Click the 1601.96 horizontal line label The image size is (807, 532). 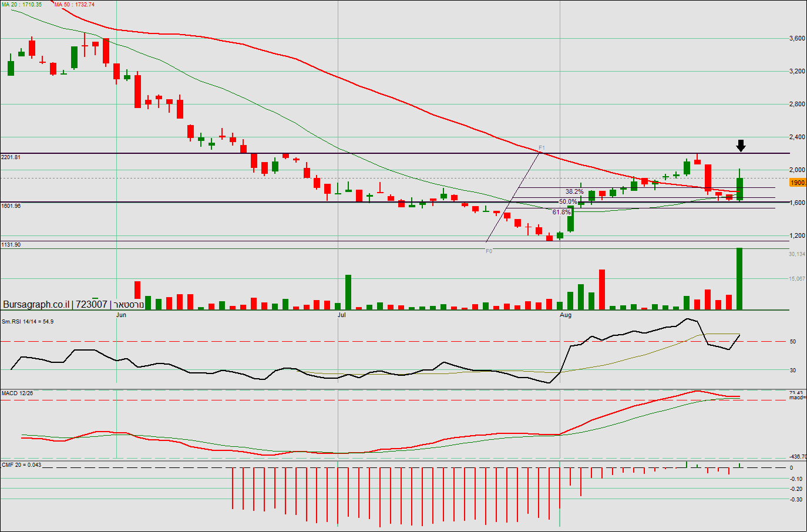11,206
